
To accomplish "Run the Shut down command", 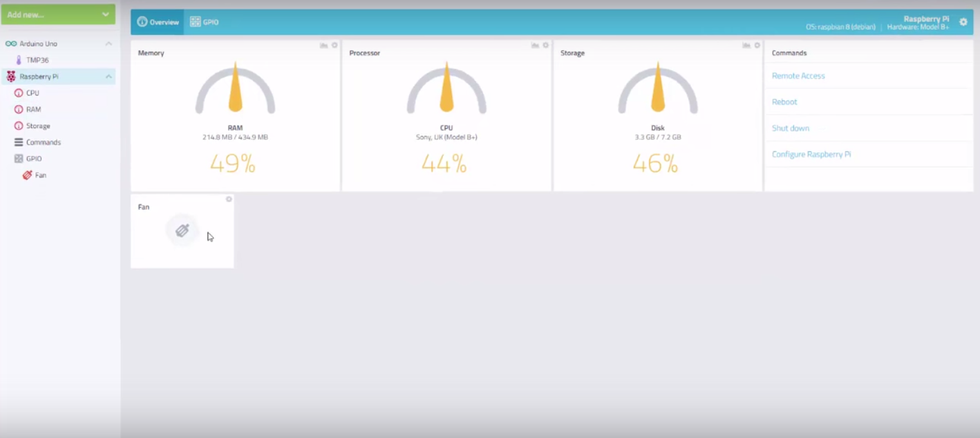I will pos(791,128).
